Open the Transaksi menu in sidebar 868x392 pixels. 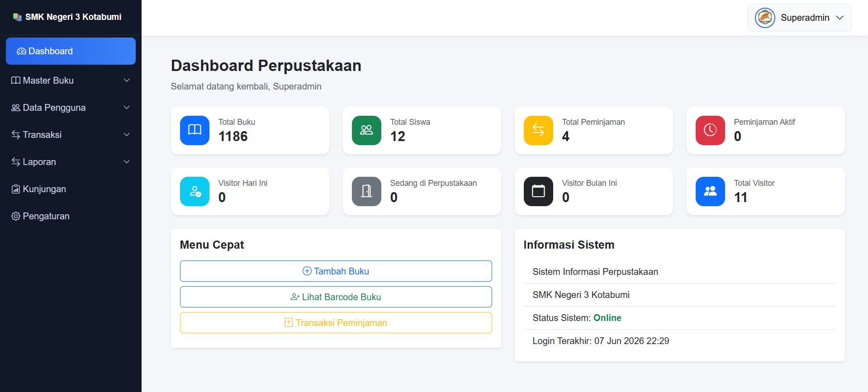[71, 135]
